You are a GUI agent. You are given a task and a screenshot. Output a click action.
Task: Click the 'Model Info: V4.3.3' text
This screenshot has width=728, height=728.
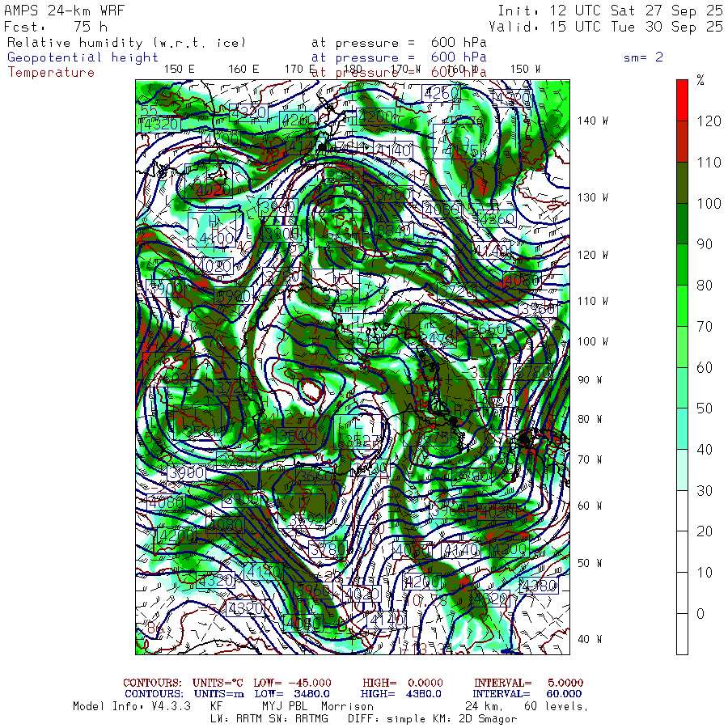(x=131, y=706)
